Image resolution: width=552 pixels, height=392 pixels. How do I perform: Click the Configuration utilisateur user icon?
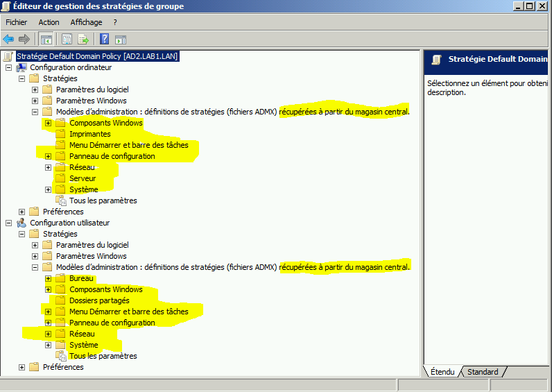point(21,223)
